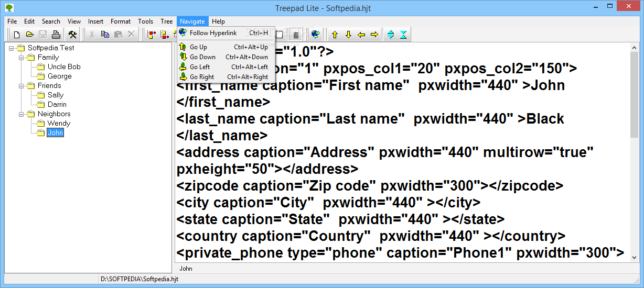Select the Softpedia Test root node

coord(51,48)
